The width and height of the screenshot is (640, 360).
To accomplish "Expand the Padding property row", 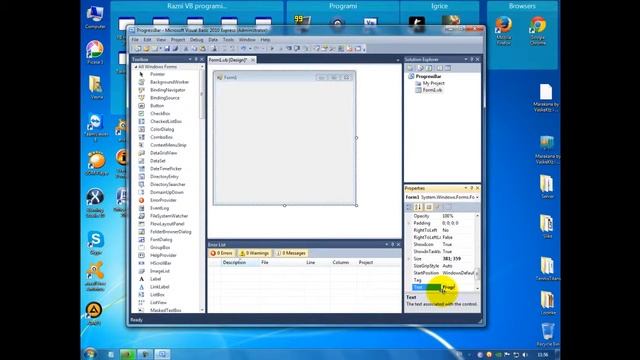I will (x=409, y=223).
